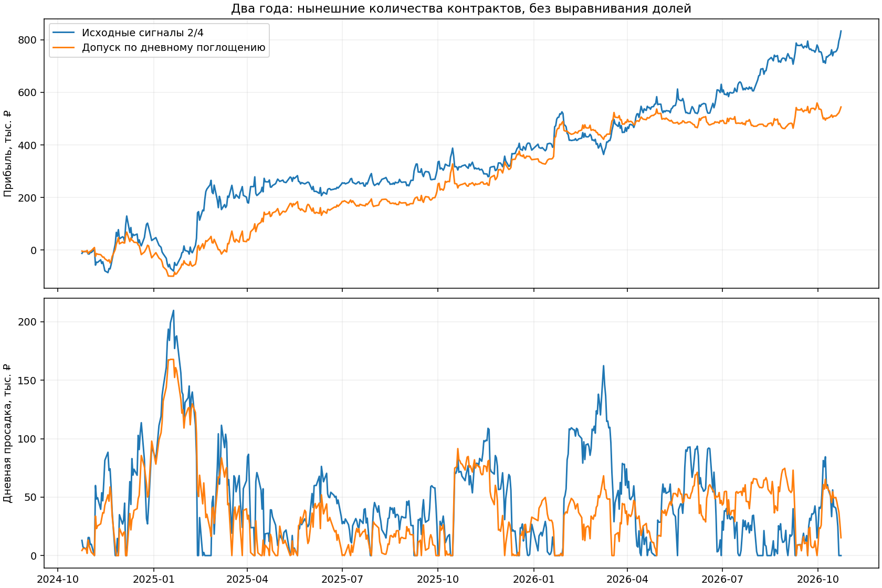Click the x-axis date '2026-07'
Image resolution: width=882 pixels, height=588 pixels.
point(722,579)
